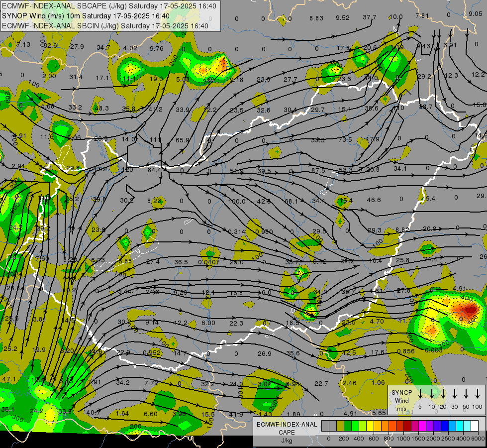Pick the bright magenta CAPE colorbar swatch
The width and height of the screenshot is (487, 448).
coord(422,426)
